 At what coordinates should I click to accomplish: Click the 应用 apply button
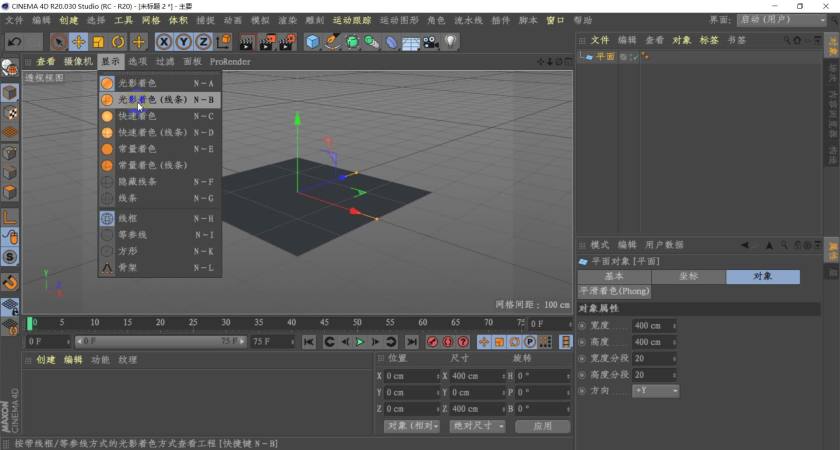543,426
